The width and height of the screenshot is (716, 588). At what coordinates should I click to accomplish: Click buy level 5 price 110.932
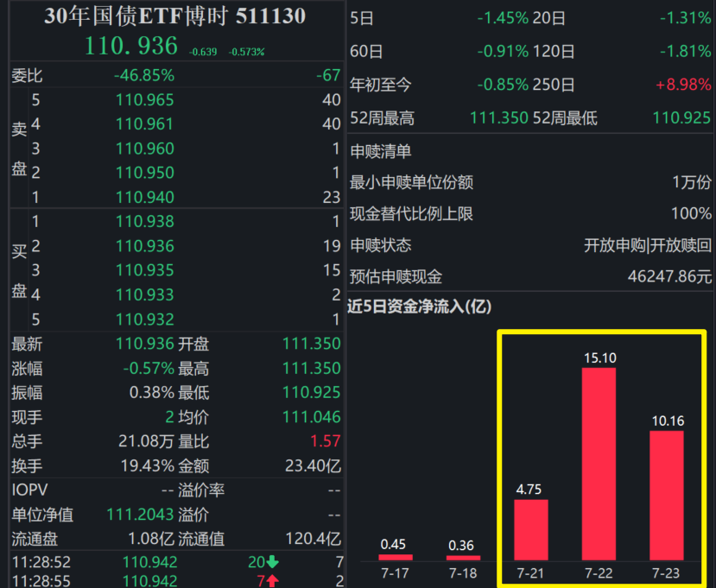click(x=145, y=319)
